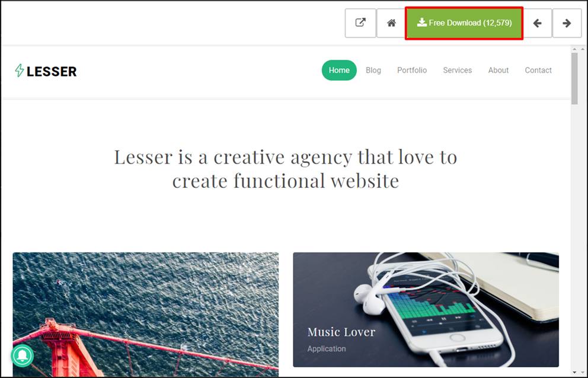The image size is (588, 378).
Task: Click the Music Lover title text
Action: (341, 332)
